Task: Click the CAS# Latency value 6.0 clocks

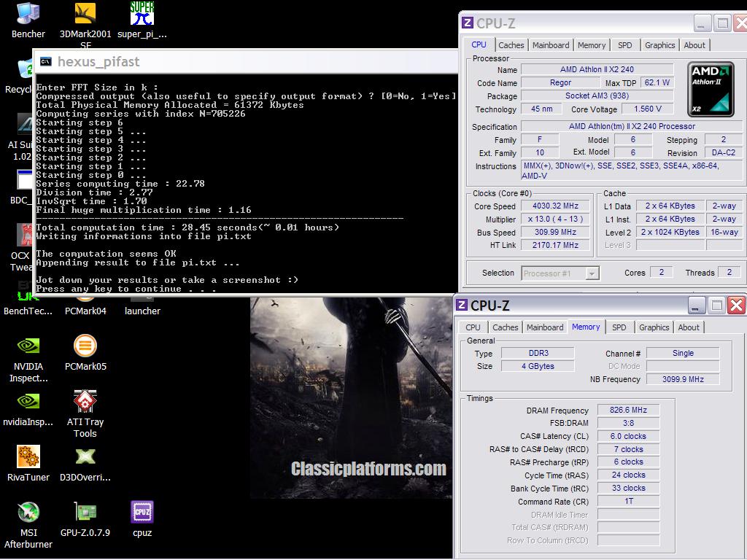Action: [628, 436]
